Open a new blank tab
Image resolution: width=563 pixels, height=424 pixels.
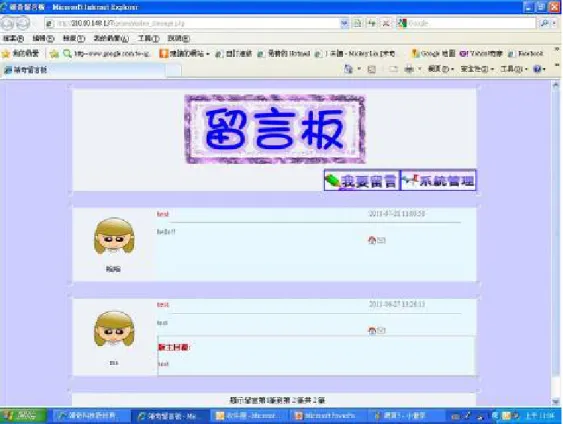point(174,70)
